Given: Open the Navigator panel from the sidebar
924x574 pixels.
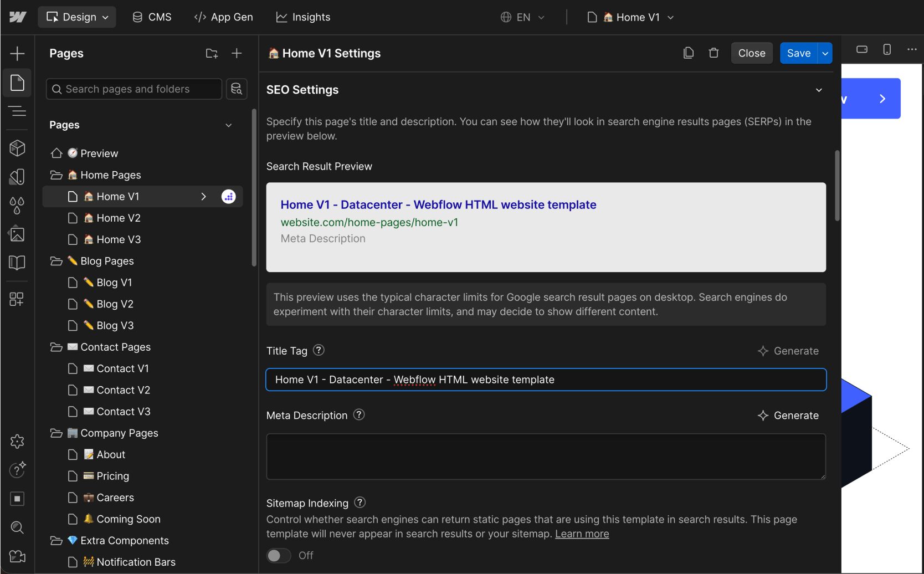Looking at the screenshot, I should [17, 111].
